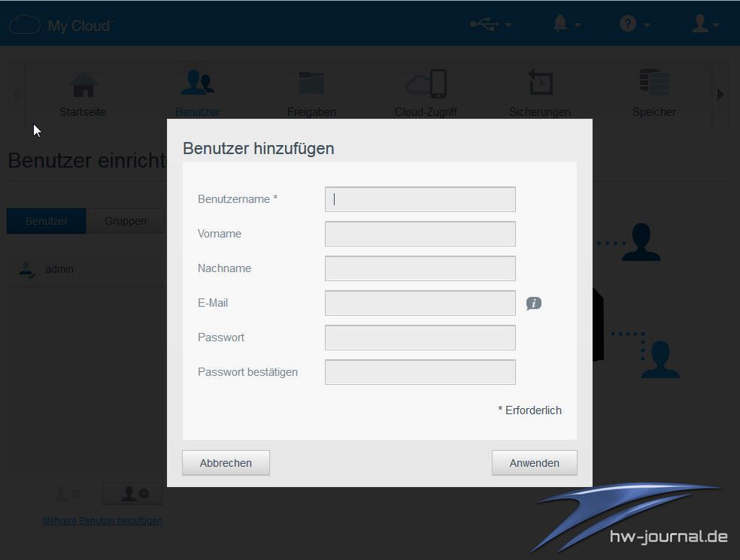Open the Mehrere Benutzer hinzufügen link
Screen dimensions: 740x560
click(x=102, y=520)
